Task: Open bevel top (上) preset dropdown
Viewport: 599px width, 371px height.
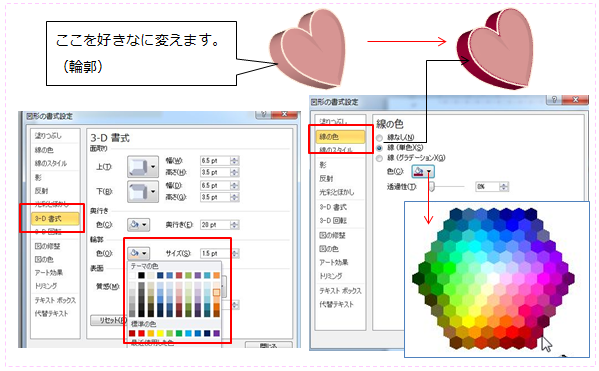Action: tap(142, 167)
